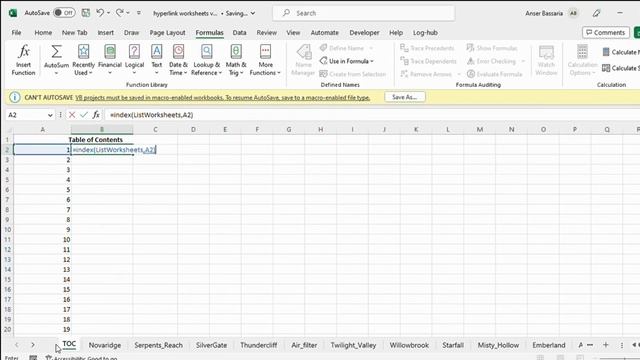Click the Ansar Bassaria account avatar
Viewport: 640px width, 360px height.
(573, 13)
